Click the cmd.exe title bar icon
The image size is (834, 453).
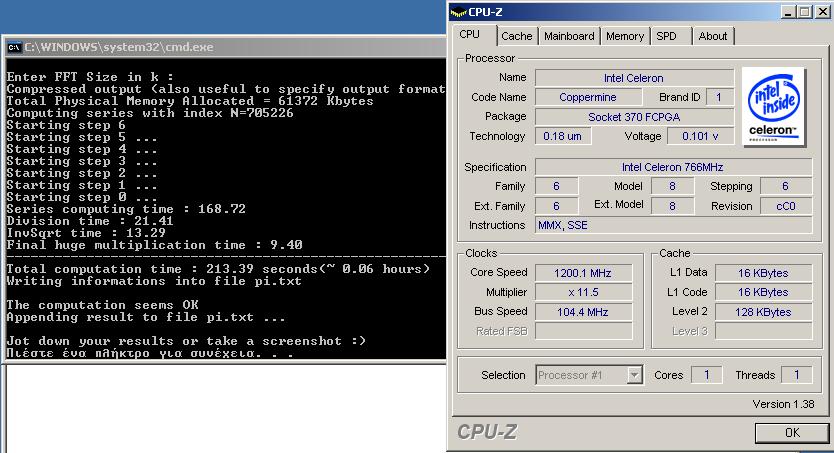[x=14, y=47]
